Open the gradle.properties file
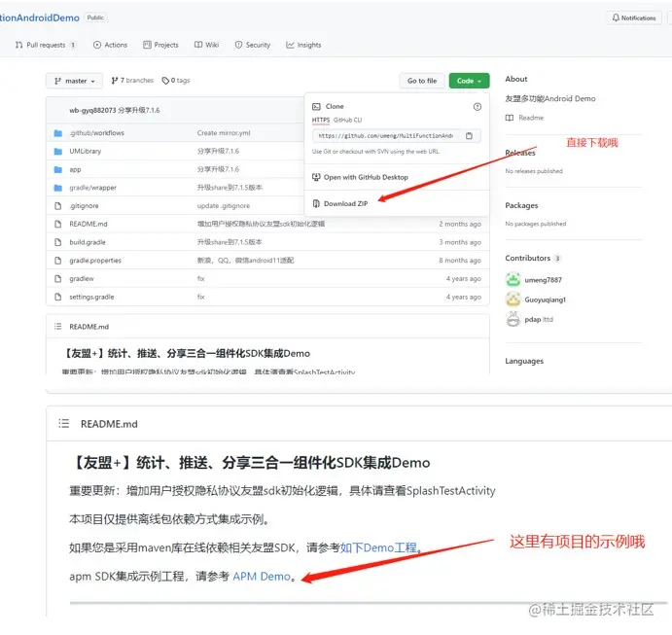The width and height of the screenshot is (672, 635). (x=95, y=261)
